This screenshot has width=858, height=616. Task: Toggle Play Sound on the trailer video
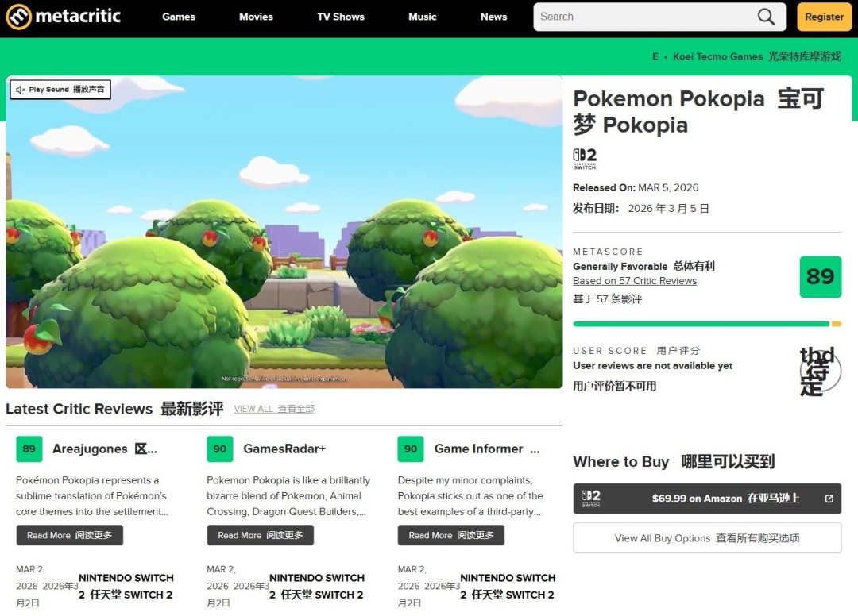click(60, 90)
